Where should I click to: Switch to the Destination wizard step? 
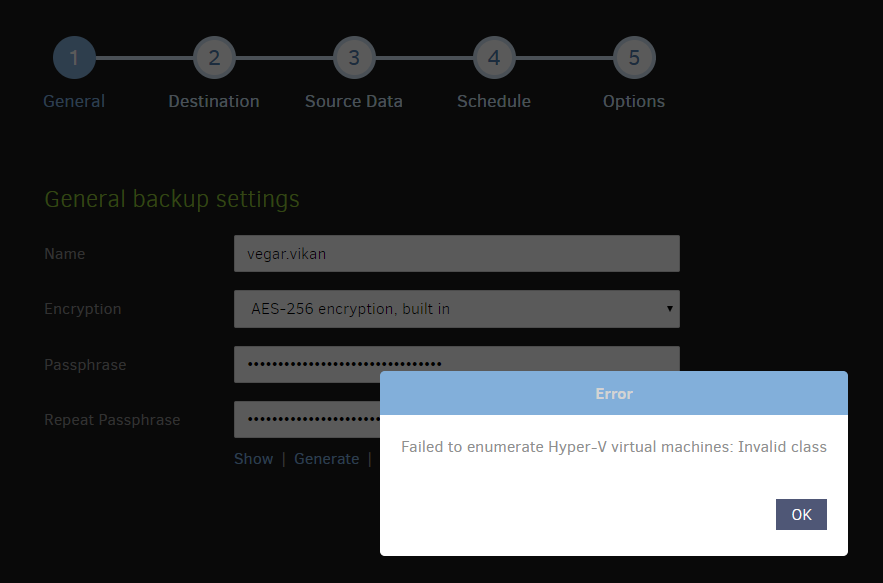(x=213, y=101)
